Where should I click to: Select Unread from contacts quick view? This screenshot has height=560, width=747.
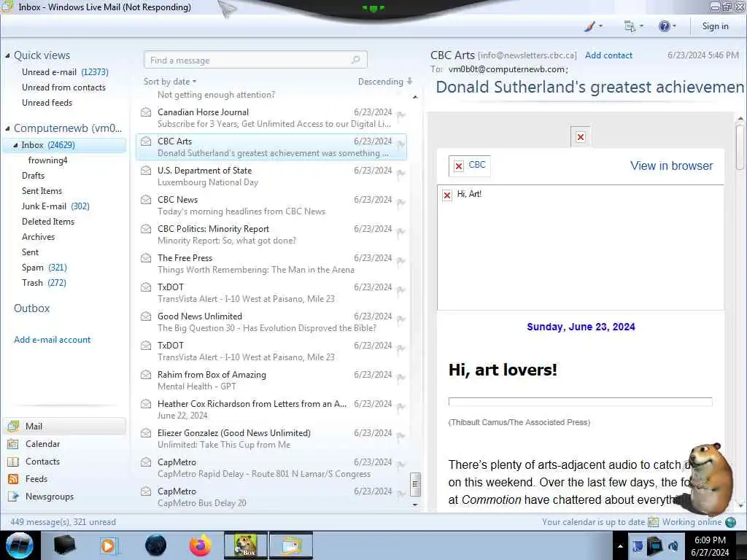pyautogui.click(x=63, y=87)
